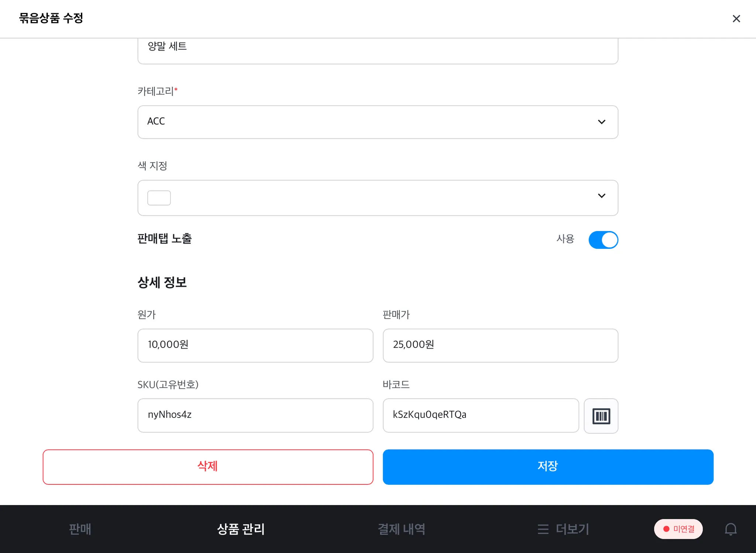Focus the SKU field with nyNhos4z
The image size is (756, 553).
click(255, 415)
